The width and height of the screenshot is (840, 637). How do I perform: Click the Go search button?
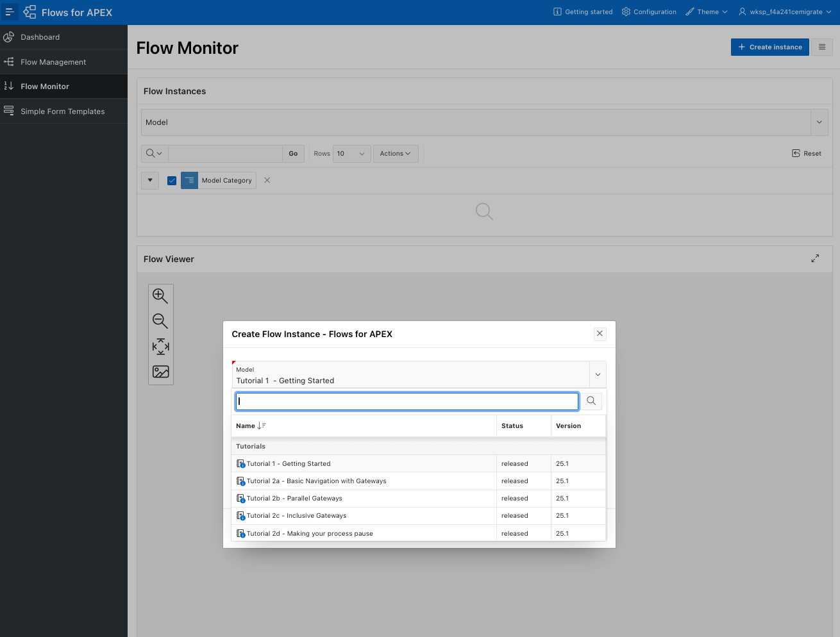293,153
